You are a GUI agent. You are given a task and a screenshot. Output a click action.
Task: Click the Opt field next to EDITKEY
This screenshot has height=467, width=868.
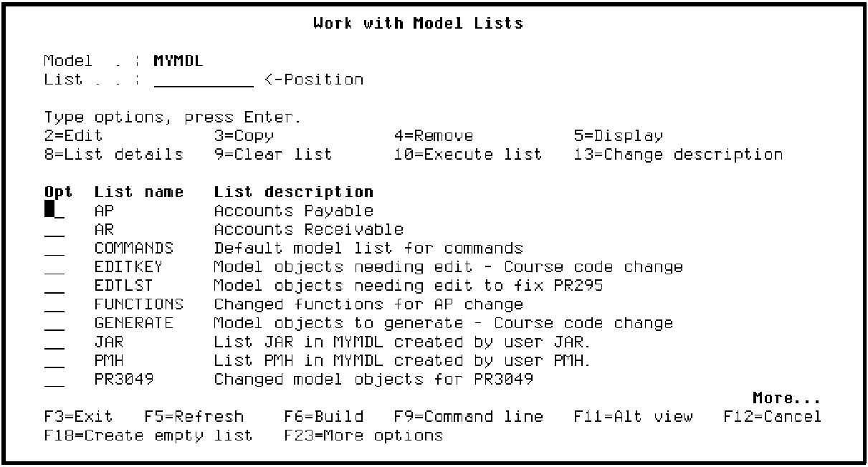[54, 267]
